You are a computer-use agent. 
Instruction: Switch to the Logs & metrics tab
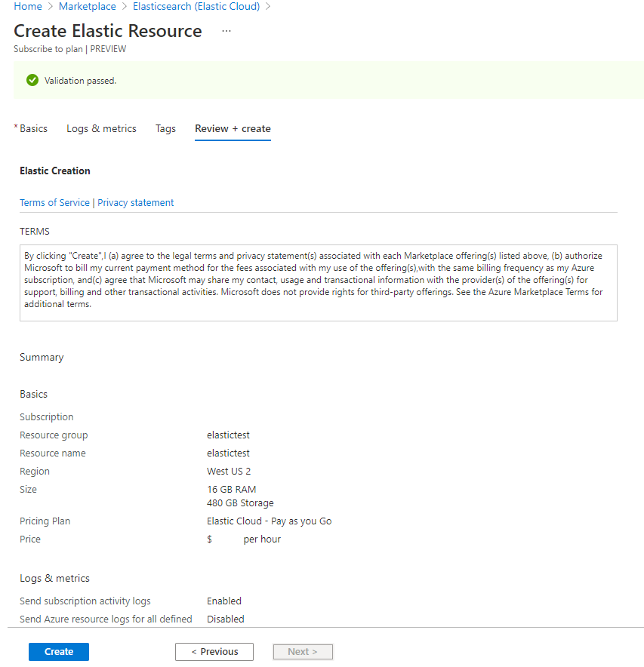[x=101, y=128]
